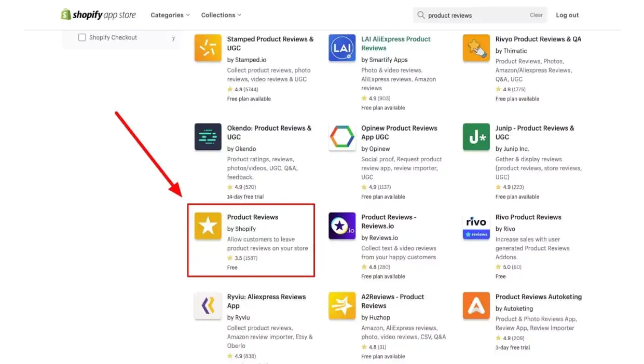
Task: Click the search magnifier icon
Action: click(421, 15)
